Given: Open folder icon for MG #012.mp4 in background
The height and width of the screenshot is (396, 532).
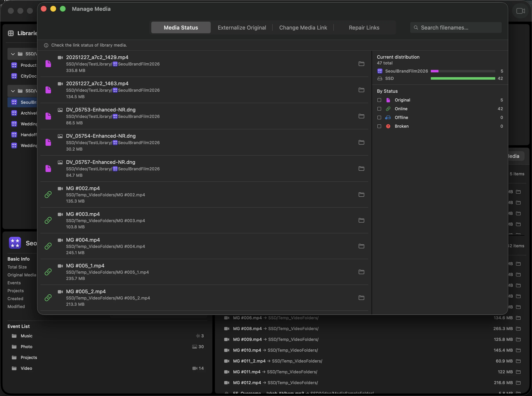Looking at the screenshot, I should [518, 383].
